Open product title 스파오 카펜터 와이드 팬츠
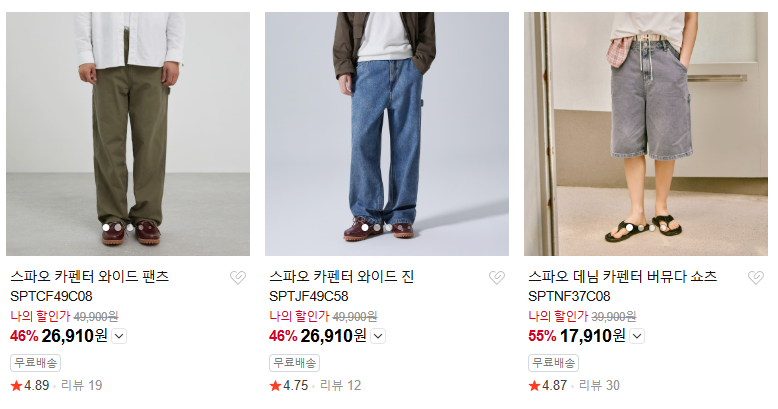 coord(90,276)
